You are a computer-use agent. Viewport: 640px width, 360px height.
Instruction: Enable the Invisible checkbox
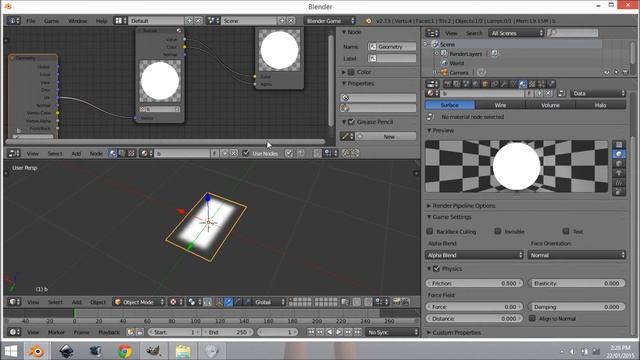click(498, 231)
